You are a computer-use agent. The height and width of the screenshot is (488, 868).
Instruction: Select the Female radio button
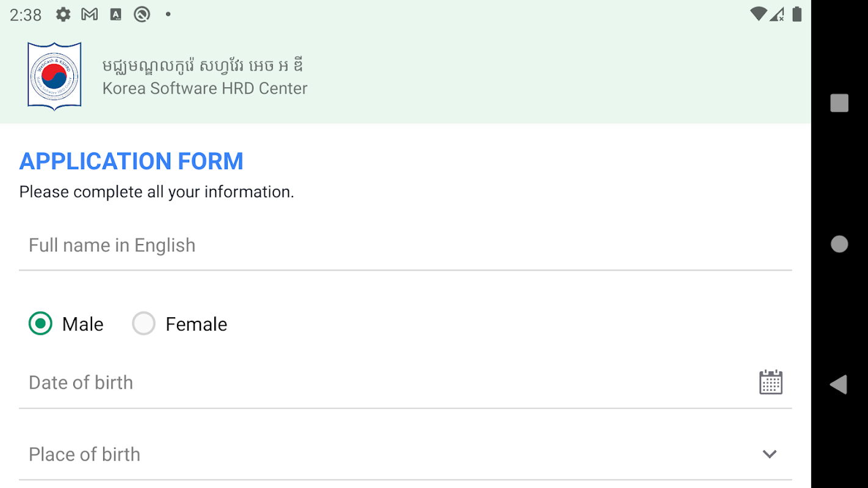tap(144, 324)
